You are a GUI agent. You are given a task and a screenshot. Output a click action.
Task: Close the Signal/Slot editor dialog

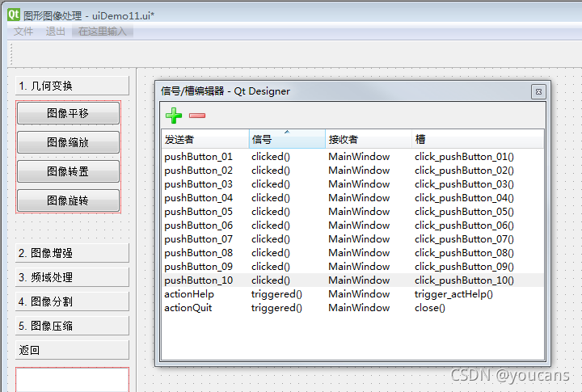tap(538, 91)
